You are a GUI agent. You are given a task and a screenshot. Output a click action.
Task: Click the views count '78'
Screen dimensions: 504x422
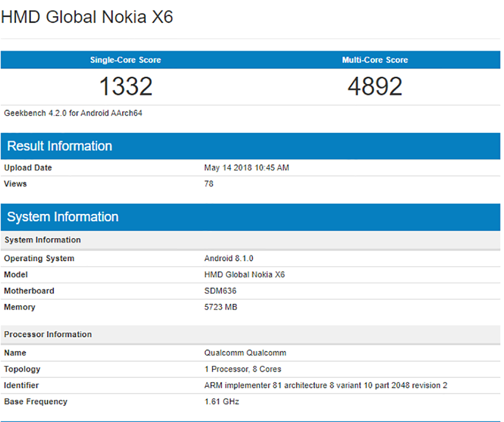coord(208,183)
